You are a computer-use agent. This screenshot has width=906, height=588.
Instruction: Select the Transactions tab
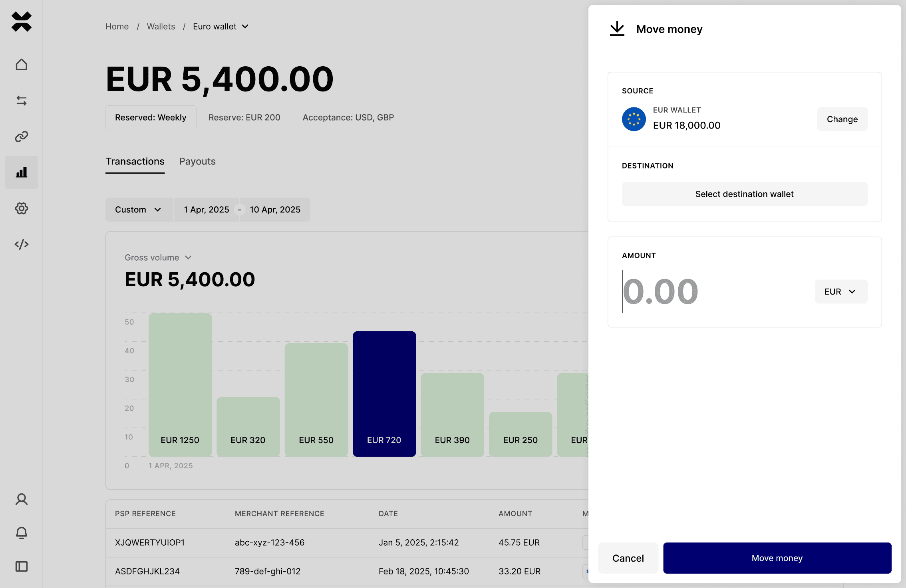pos(135,161)
